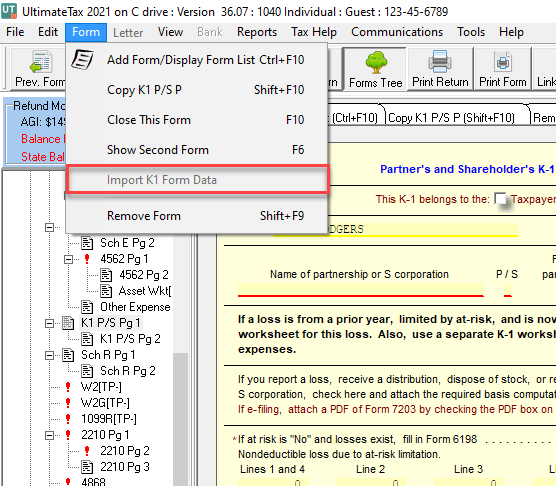The image size is (556, 486).
Task: Select K1 P/S Pg 1 in forms tree
Action: (x=111, y=323)
